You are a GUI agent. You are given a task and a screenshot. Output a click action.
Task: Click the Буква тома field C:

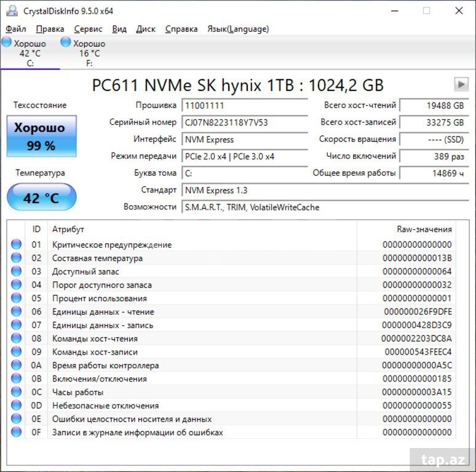pyautogui.click(x=245, y=173)
